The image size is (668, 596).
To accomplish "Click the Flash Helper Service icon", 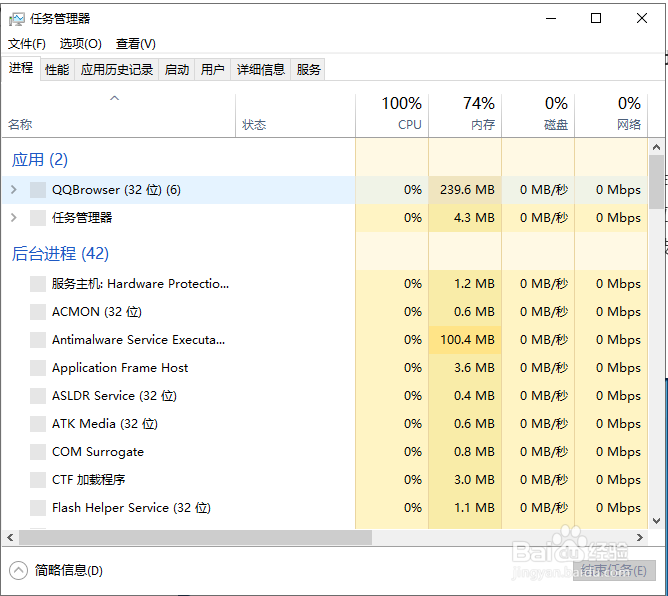I will click(38, 508).
